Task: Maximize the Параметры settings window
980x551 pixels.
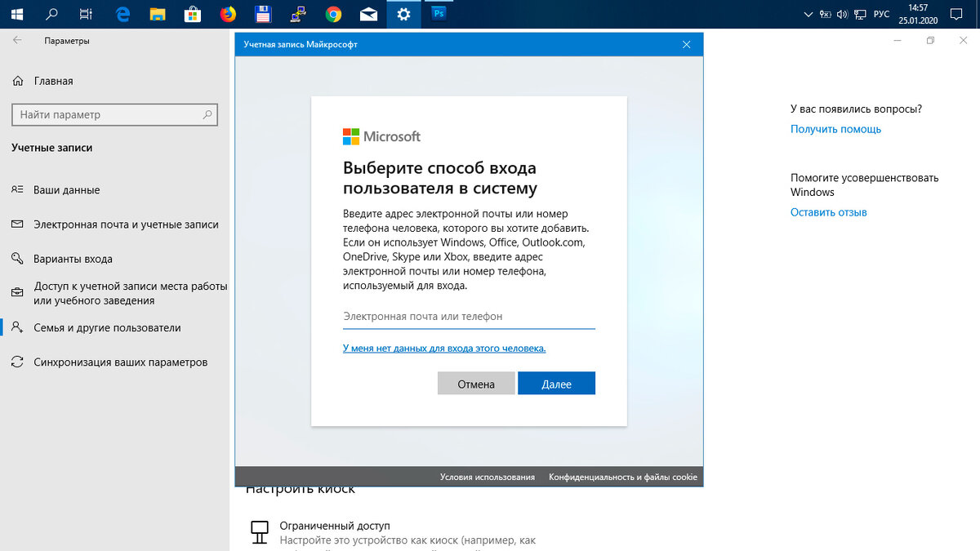Action: click(930, 40)
